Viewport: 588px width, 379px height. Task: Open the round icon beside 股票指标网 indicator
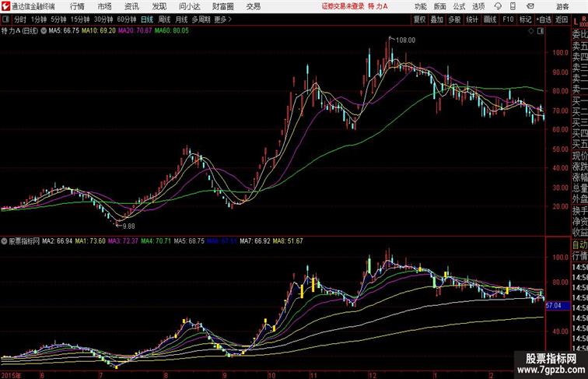(x=4, y=241)
